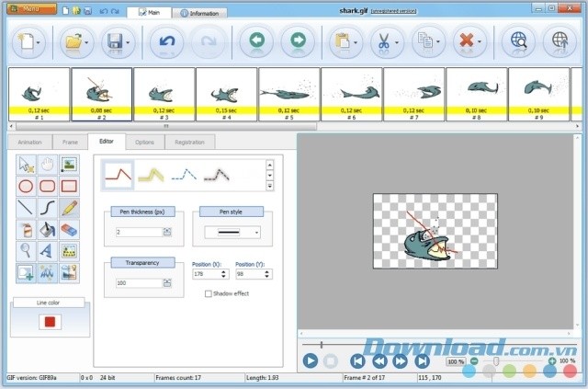The image size is (588, 389).
Task: Switch to the Information tab
Action: [x=199, y=13]
